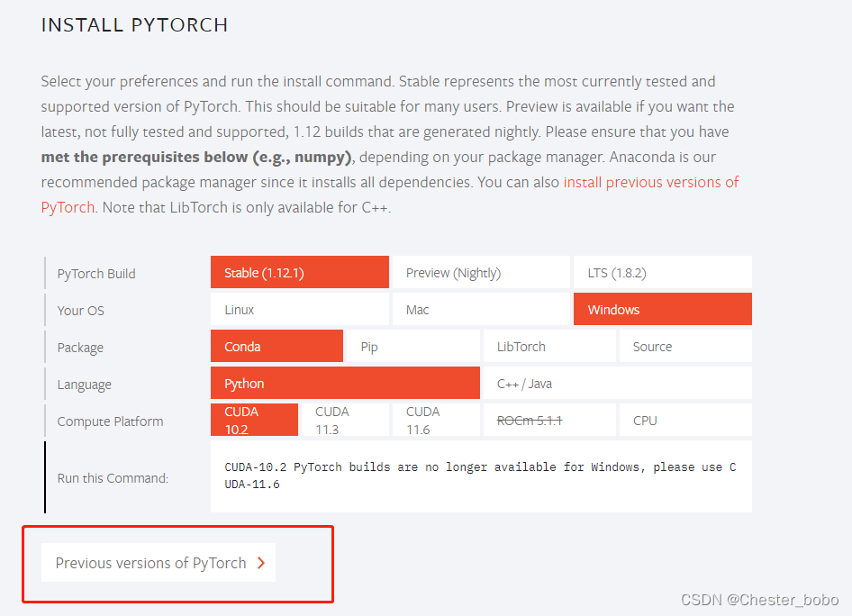
Task: Select the Conda package option
Action: point(276,347)
